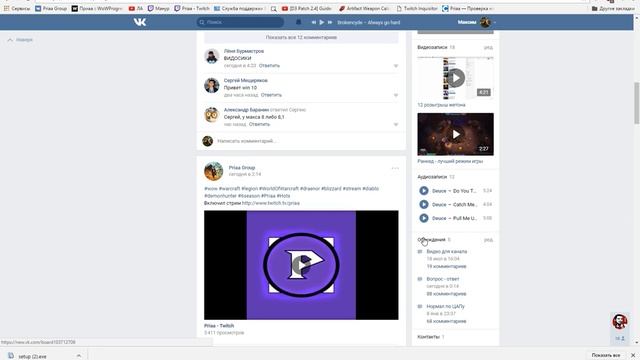
Task: Skip to next track in header player
Action: (x=330, y=22)
